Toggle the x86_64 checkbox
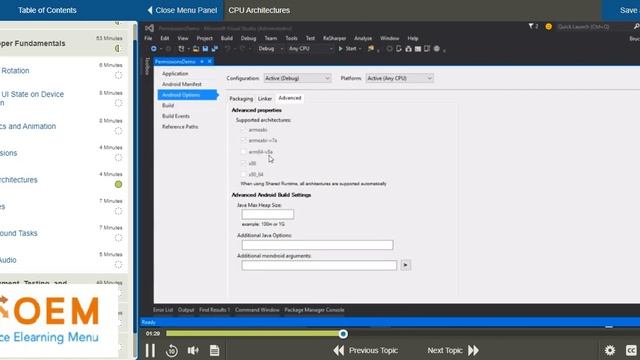Viewport: 640px width, 360px height. pyautogui.click(x=244, y=174)
